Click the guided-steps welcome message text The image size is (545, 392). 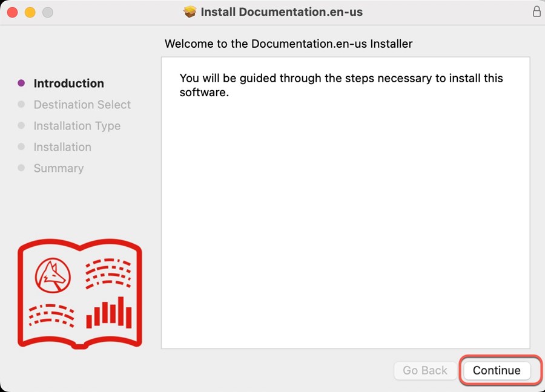pyautogui.click(x=341, y=85)
